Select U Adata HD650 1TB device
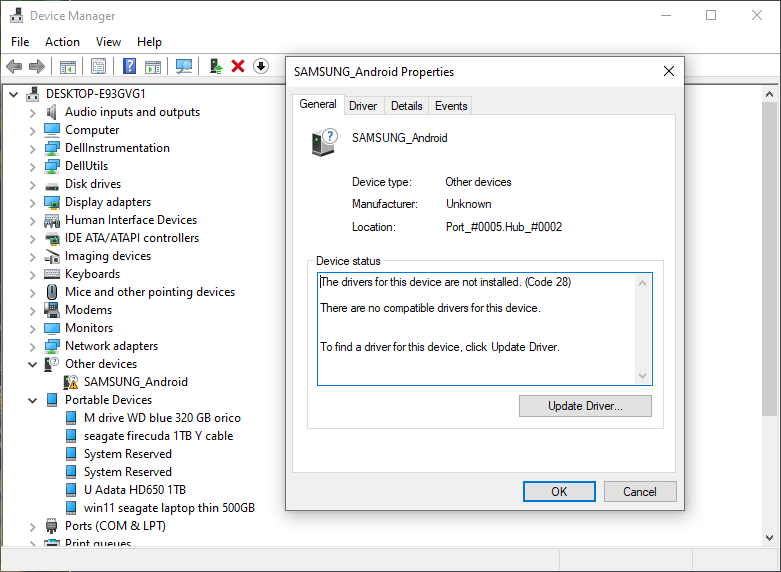 135,490
